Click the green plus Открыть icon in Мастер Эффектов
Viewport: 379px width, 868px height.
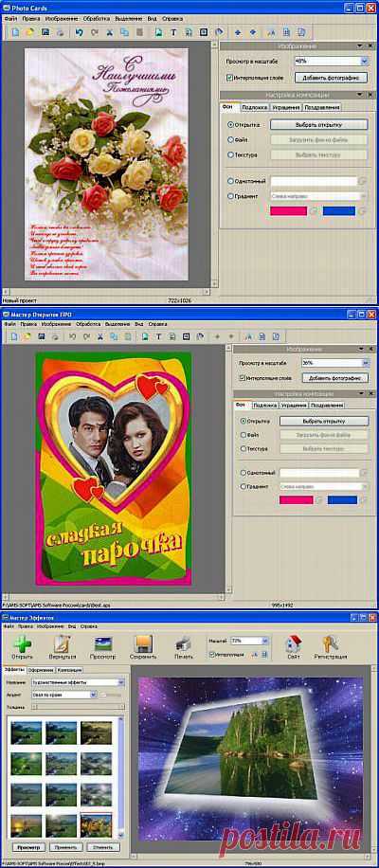[22, 643]
